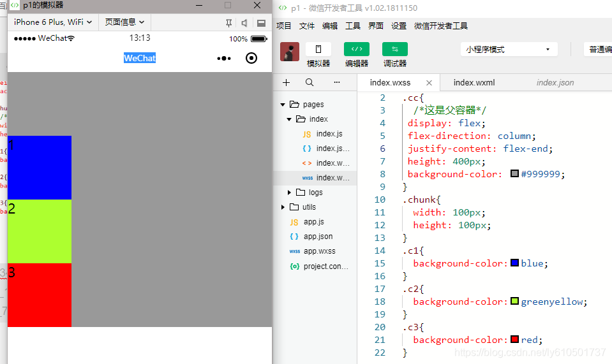Open the 项目 menu

click(284, 25)
